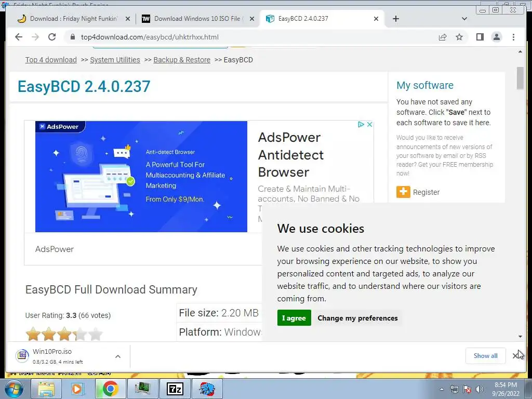This screenshot has width=532, height=399.
Task: Open Friday Night Funkin' taskbar icon
Action: pos(207,389)
